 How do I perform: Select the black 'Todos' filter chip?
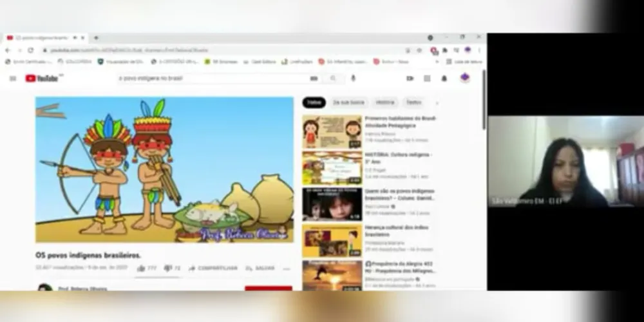point(314,102)
